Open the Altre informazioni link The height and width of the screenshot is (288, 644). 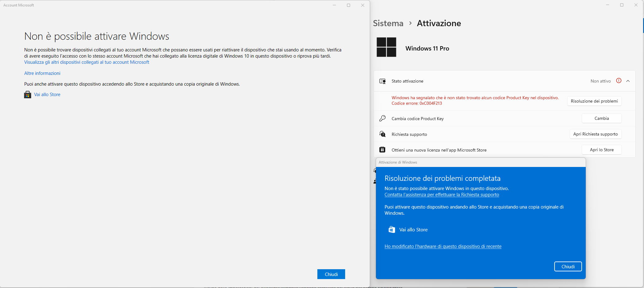pos(42,73)
